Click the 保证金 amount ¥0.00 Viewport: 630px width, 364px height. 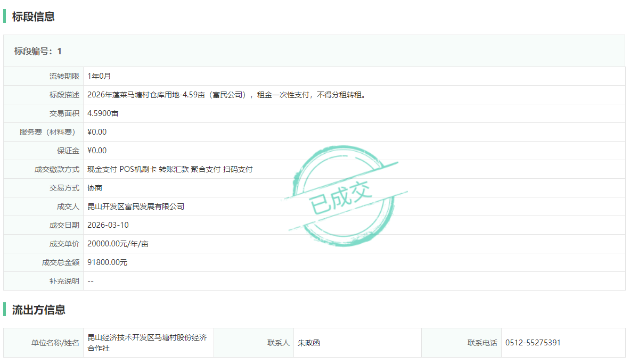click(x=97, y=151)
